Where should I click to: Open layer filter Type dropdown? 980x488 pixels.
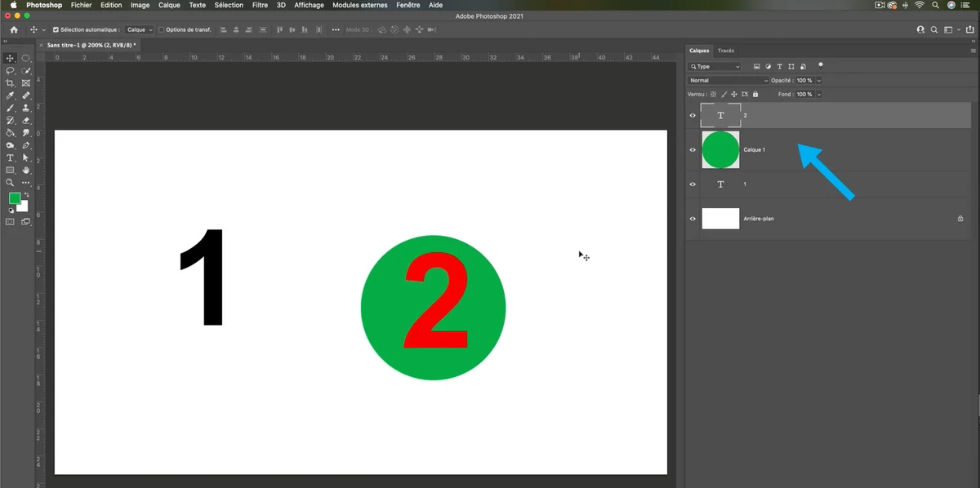[715, 66]
